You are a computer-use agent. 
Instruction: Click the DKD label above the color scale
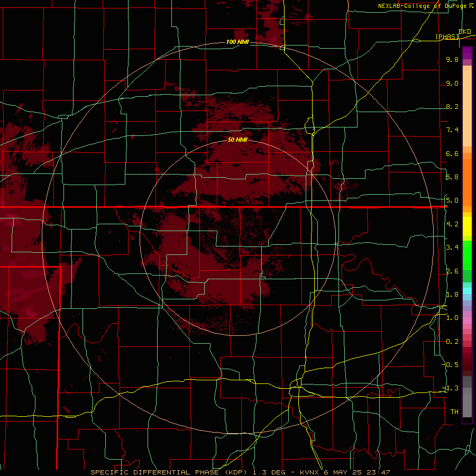click(464, 32)
